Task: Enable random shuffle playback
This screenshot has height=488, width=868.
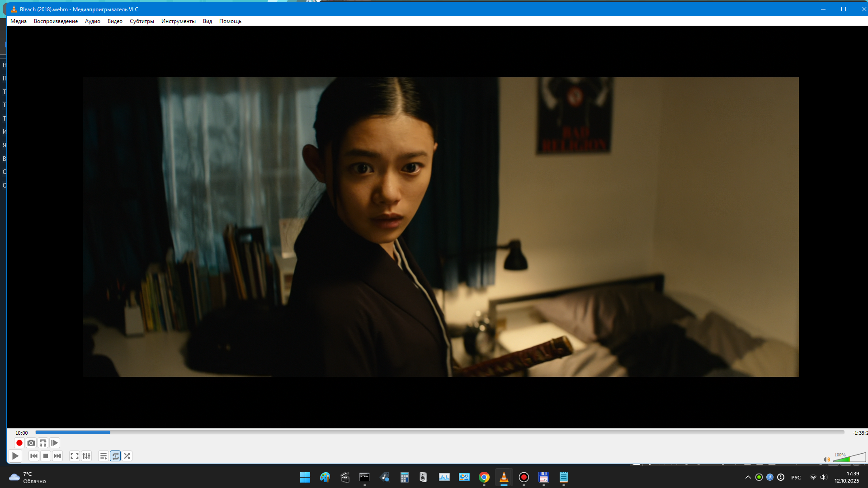Action: click(127, 456)
